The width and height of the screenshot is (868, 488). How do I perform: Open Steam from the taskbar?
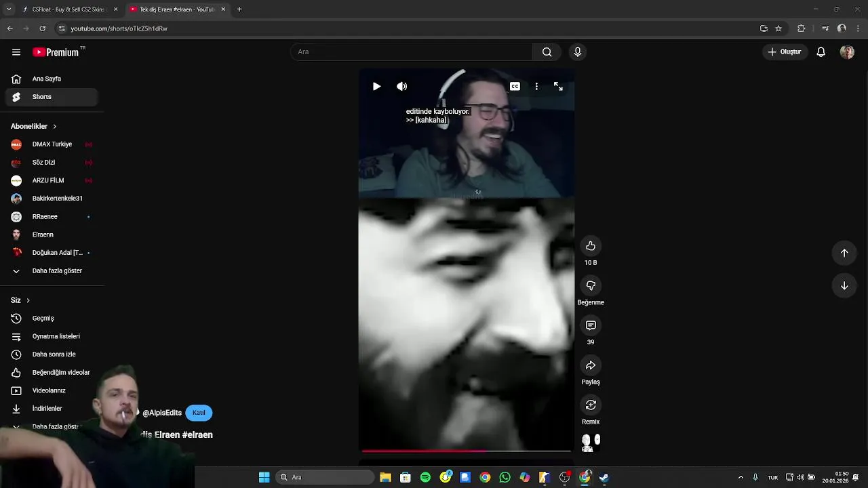click(x=604, y=477)
